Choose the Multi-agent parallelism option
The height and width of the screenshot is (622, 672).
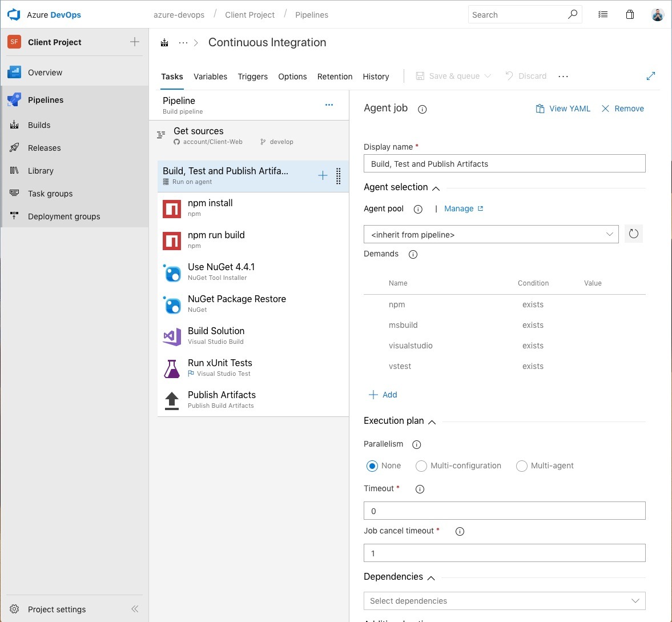pyautogui.click(x=521, y=466)
